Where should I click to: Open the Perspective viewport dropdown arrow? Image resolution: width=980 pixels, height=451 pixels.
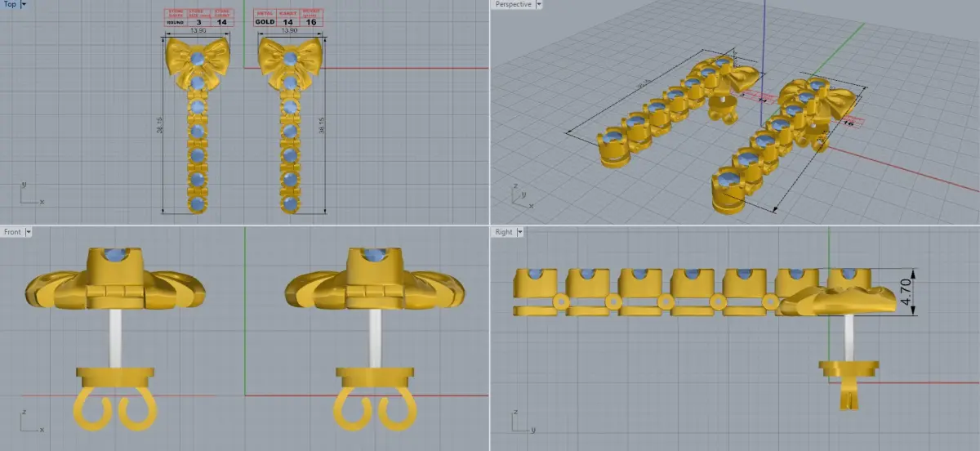click(540, 4)
